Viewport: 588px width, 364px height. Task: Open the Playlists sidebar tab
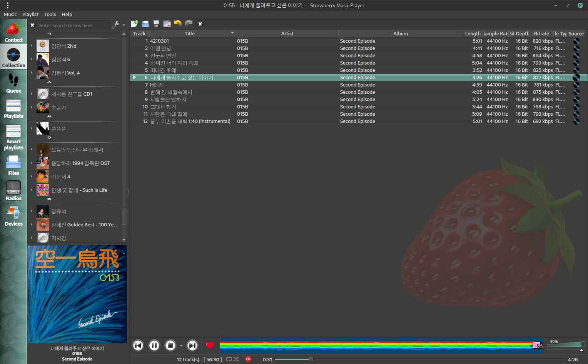tap(13, 108)
